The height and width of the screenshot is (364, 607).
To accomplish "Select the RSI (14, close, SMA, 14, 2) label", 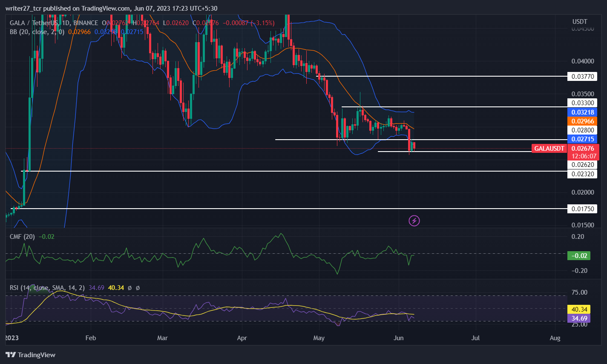I will click(47, 288).
